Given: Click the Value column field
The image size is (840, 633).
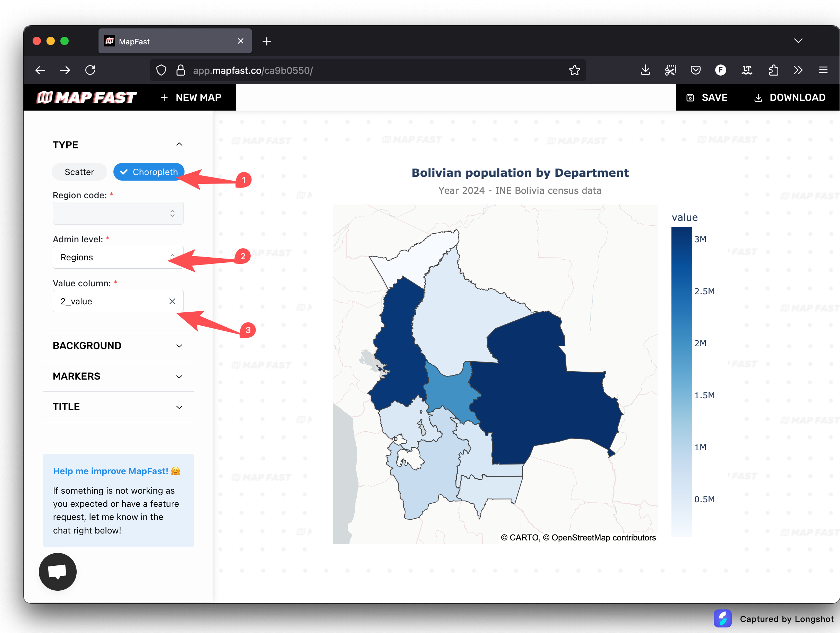Looking at the screenshot, I should point(118,301).
